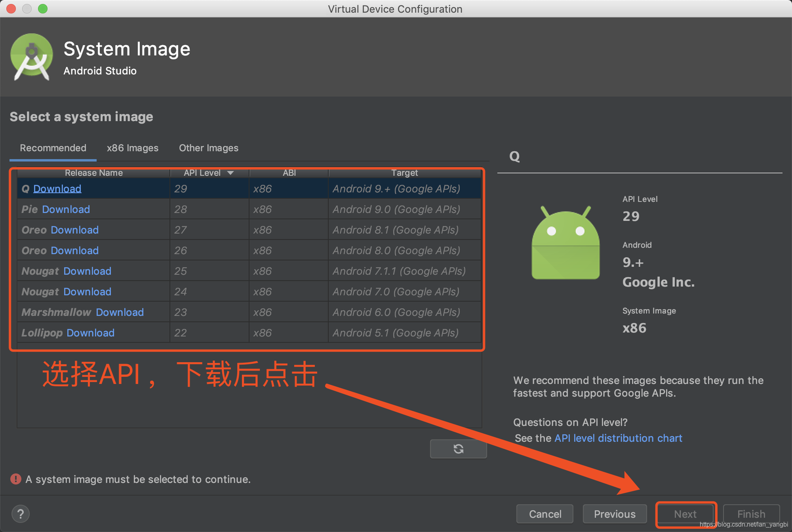Select the Android 9.0 (Google APIs) target cell
The height and width of the screenshot is (532, 792).
click(405, 209)
